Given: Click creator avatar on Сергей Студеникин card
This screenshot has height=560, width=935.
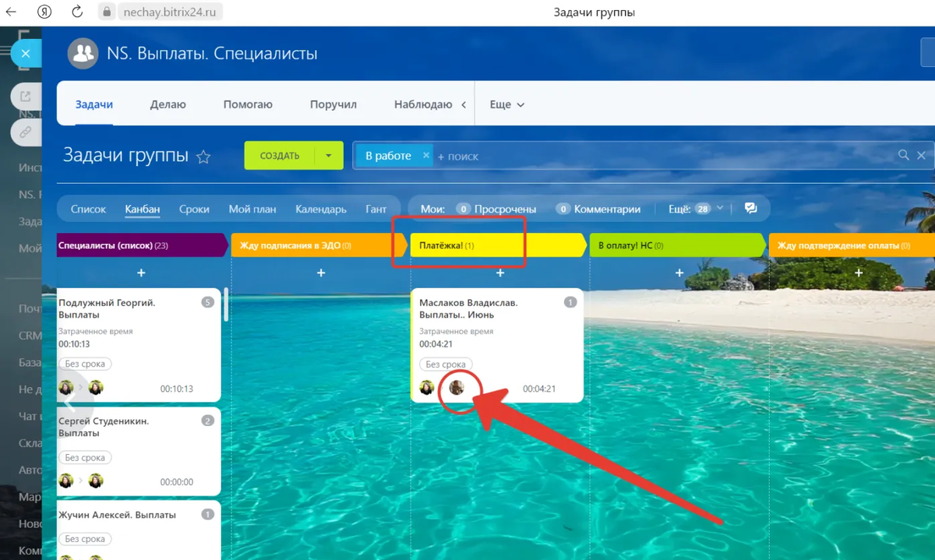Looking at the screenshot, I should point(66,481).
